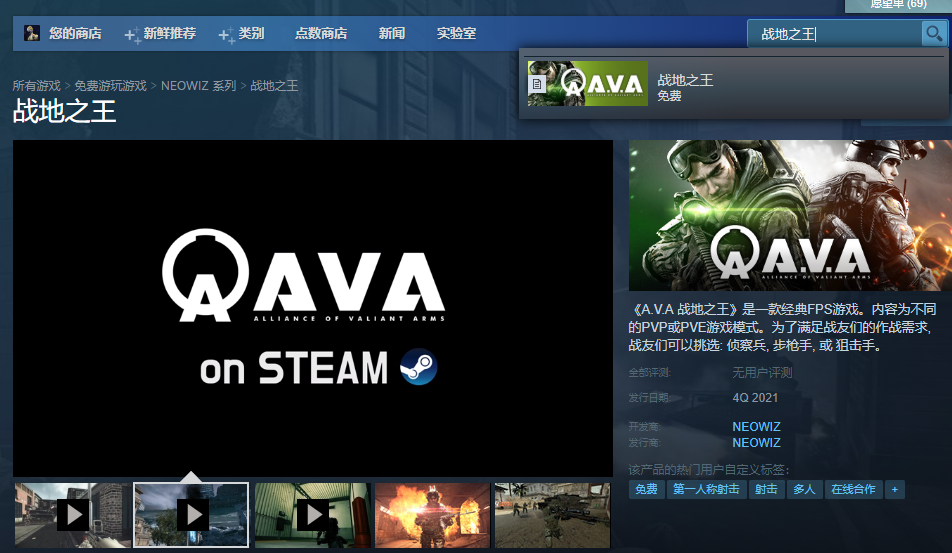Select the 多人 tag
Screen dimensions: 952x553
(x=804, y=489)
